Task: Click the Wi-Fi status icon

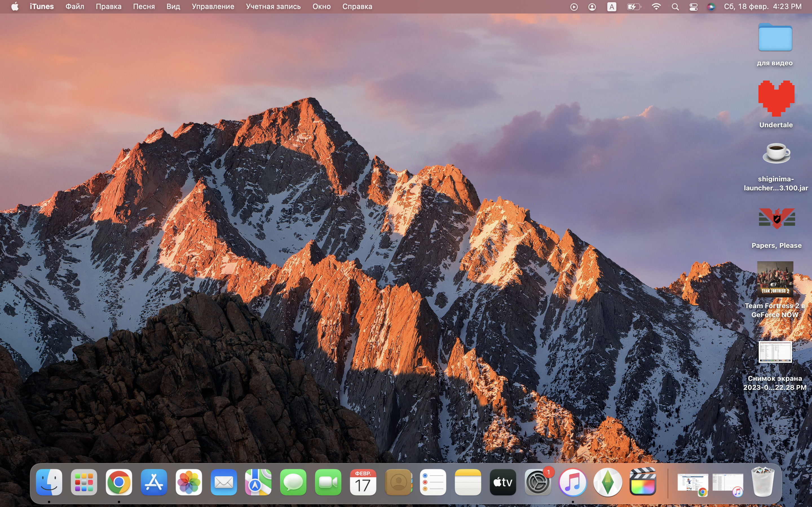Action: coord(656,7)
